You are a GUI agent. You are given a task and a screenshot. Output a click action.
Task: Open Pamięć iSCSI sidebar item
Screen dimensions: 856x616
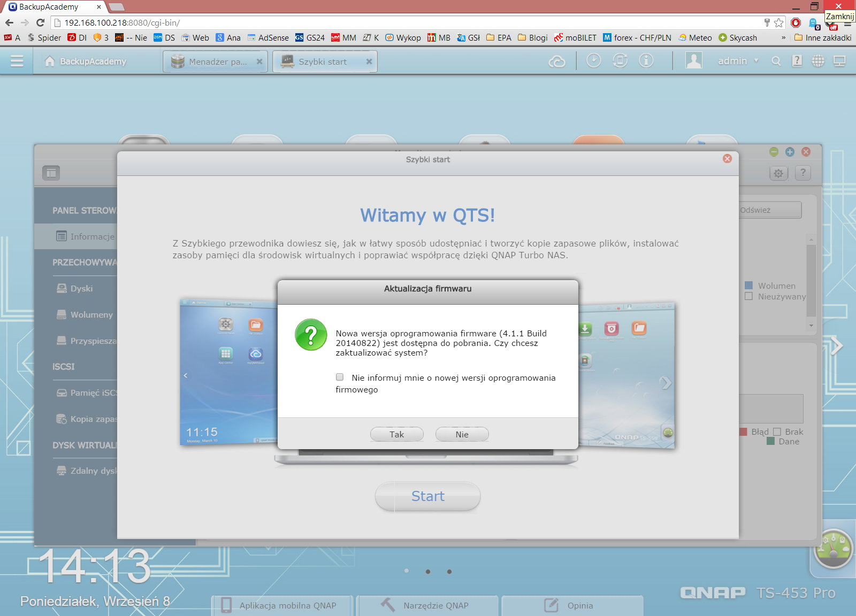(x=86, y=392)
